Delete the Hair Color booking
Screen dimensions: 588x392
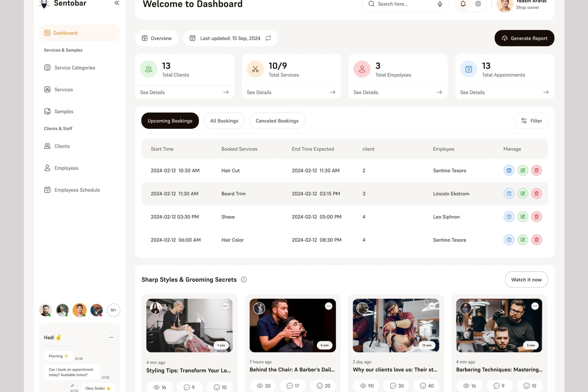[536, 240]
